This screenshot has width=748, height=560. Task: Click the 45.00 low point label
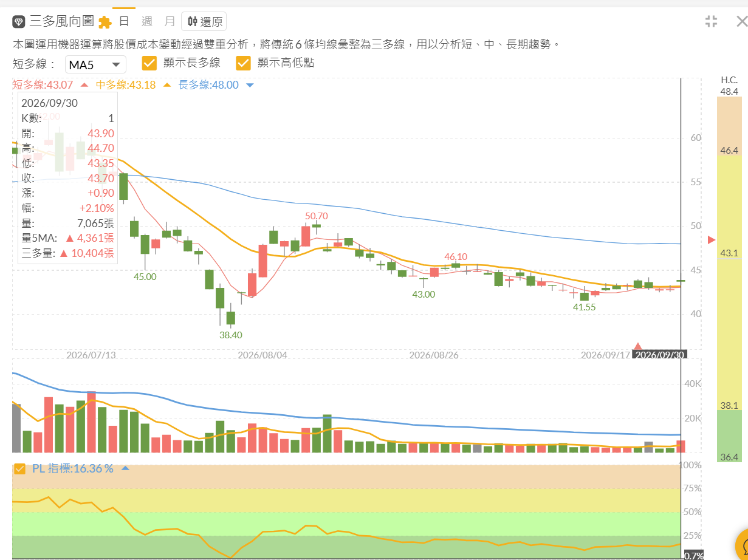pos(145,276)
